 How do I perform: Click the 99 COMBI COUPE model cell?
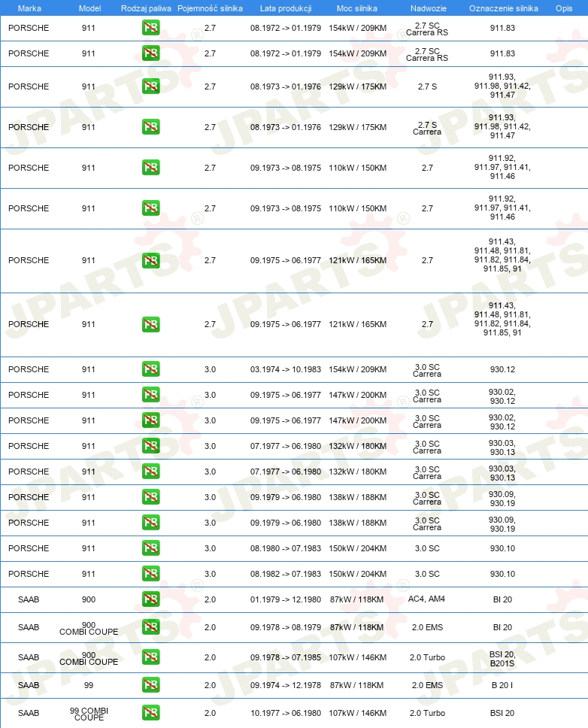pyautogui.click(x=89, y=714)
